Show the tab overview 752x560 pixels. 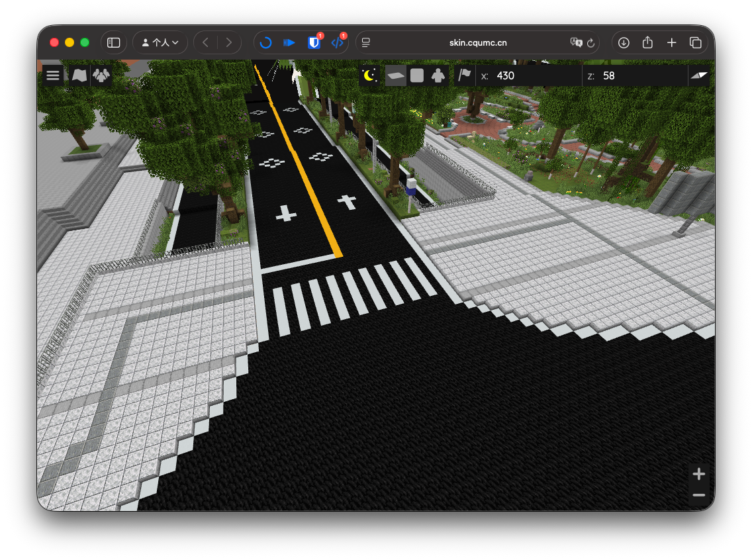pos(696,42)
